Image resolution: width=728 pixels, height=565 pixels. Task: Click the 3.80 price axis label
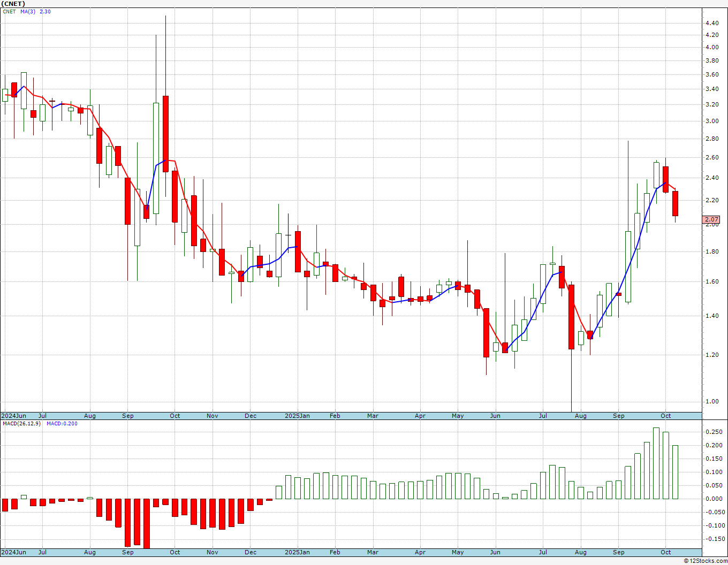pyautogui.click(x=712, y=60)
